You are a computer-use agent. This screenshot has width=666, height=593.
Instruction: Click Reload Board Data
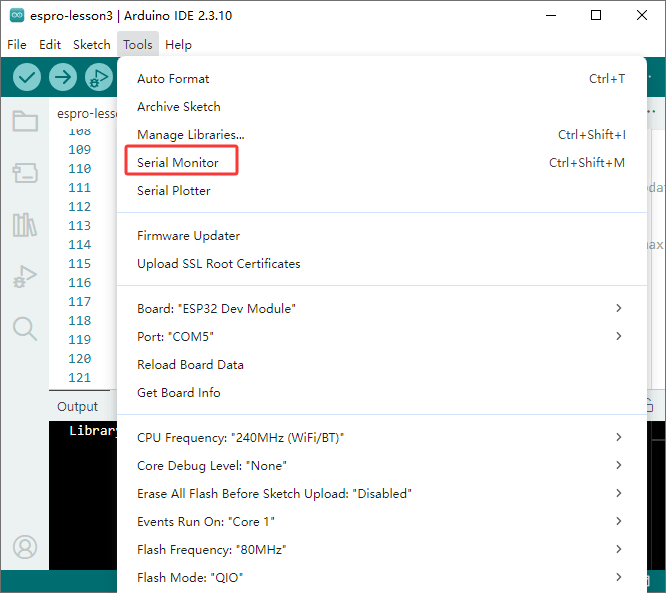pos(381,364)
